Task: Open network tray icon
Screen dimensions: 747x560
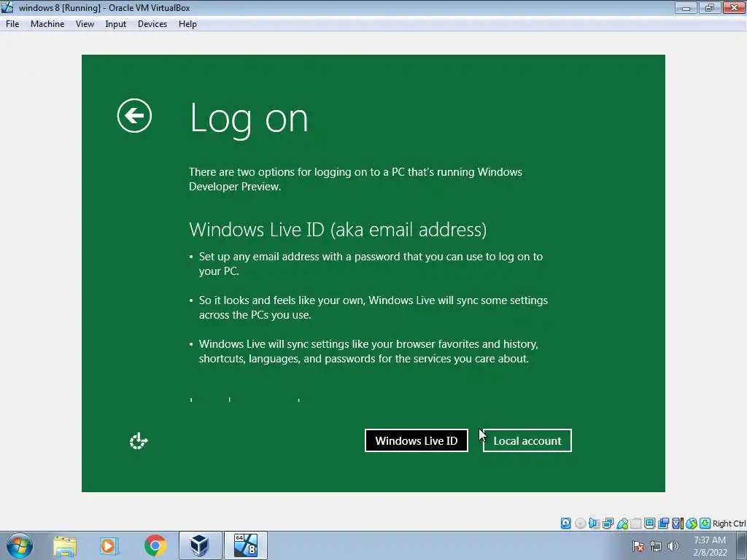Action: 656,546
